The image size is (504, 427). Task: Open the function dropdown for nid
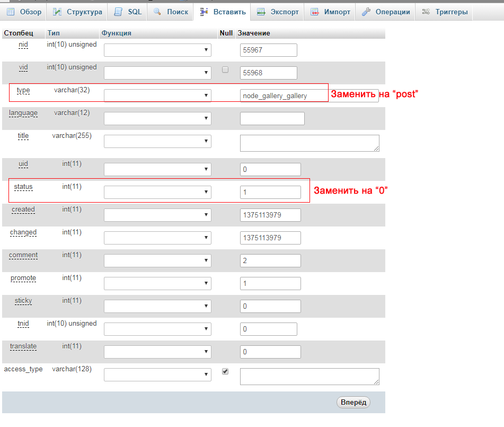tap(157, 50)
